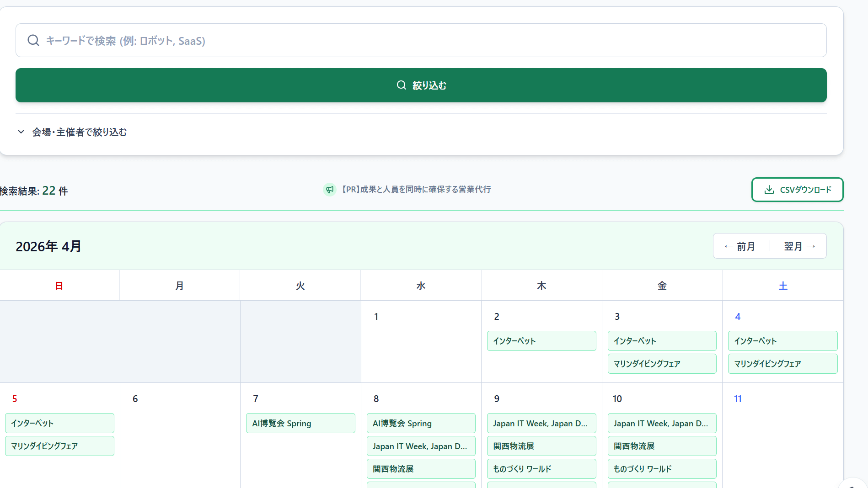Open マリンダイビングフェア event on April 3
868x488 pixels.
[x=661, y=364]
